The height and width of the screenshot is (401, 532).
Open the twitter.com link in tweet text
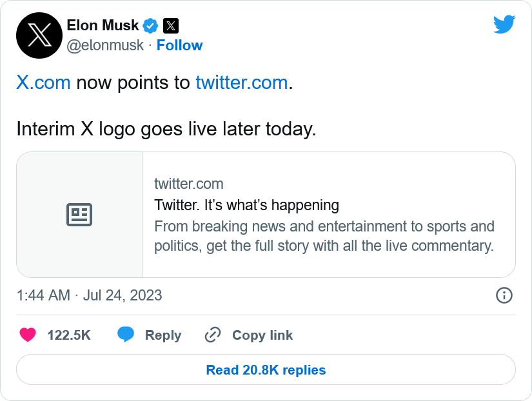(241, 83)
